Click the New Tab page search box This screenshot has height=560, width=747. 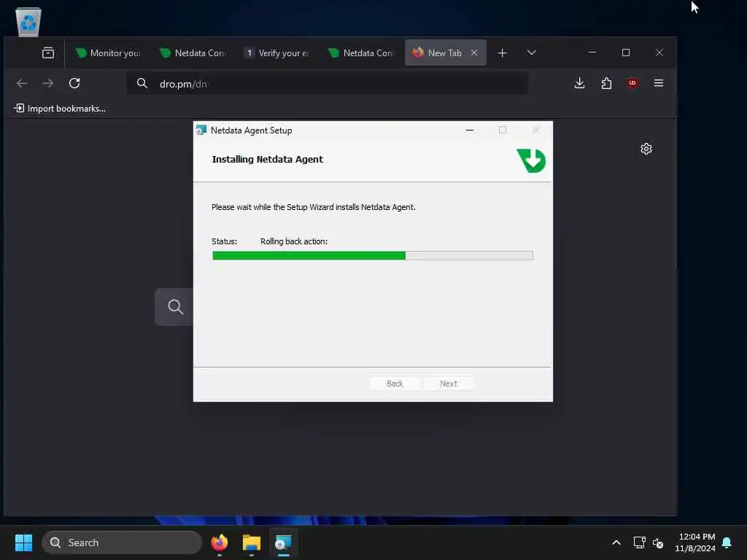coord(174,307)
